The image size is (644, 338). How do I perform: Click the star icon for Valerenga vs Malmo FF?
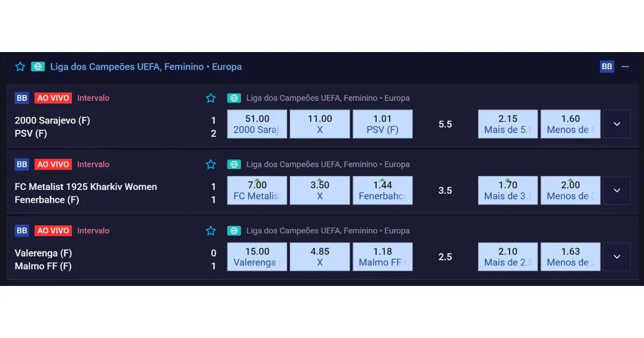click(211, 231)
